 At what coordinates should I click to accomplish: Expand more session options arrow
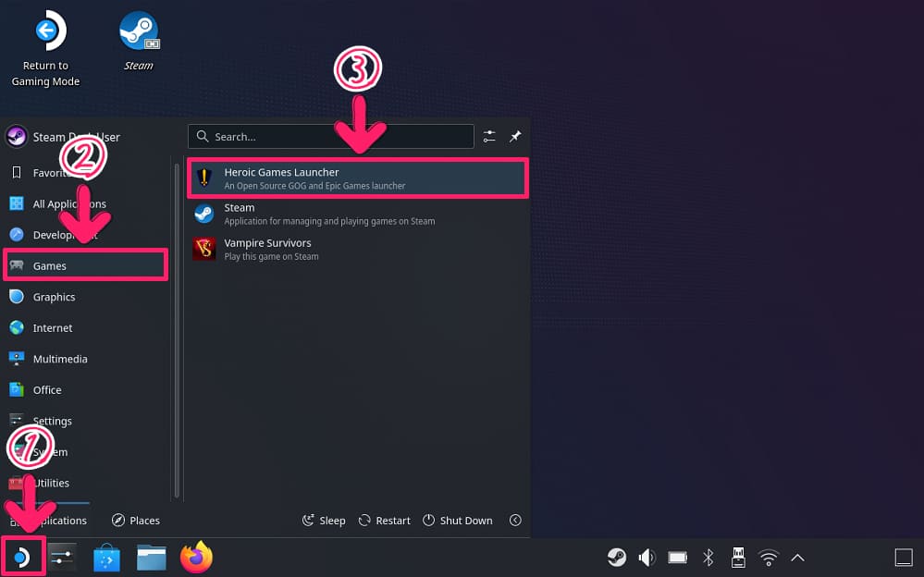(515, 520)
